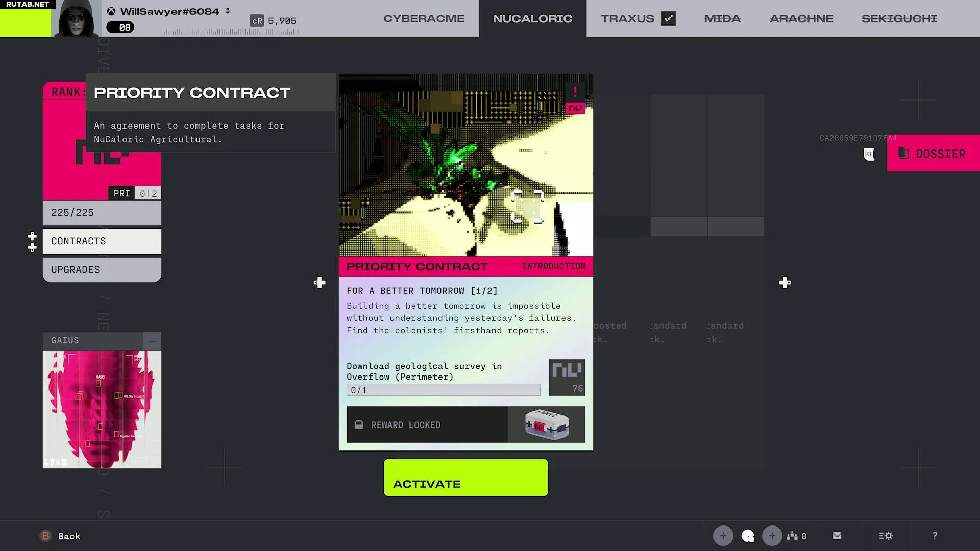Collapse the GAIUS panel
The image size is (980, 551).
click(152, 341)
